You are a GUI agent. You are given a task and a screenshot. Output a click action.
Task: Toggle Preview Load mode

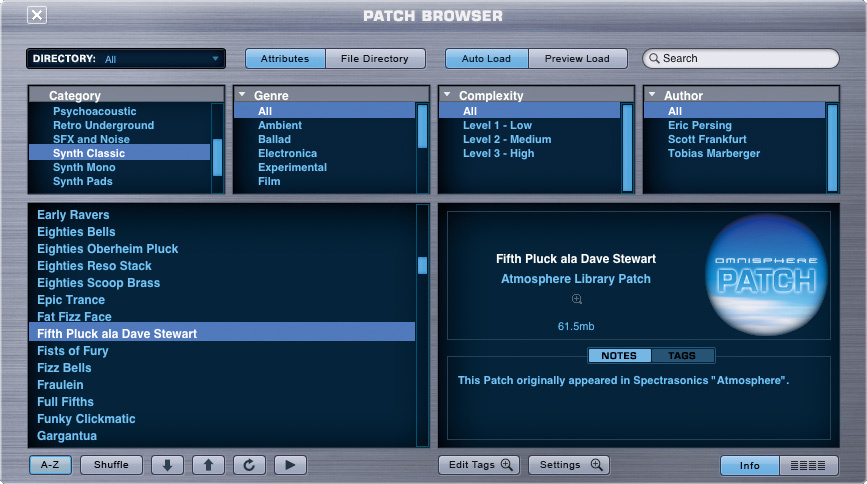pos(577,59)
